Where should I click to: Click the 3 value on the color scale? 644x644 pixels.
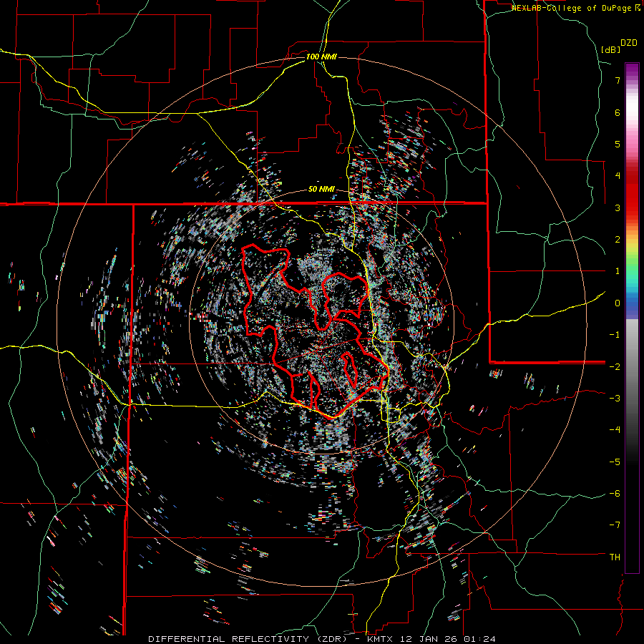pyautogui.click(x=618, y=208)
